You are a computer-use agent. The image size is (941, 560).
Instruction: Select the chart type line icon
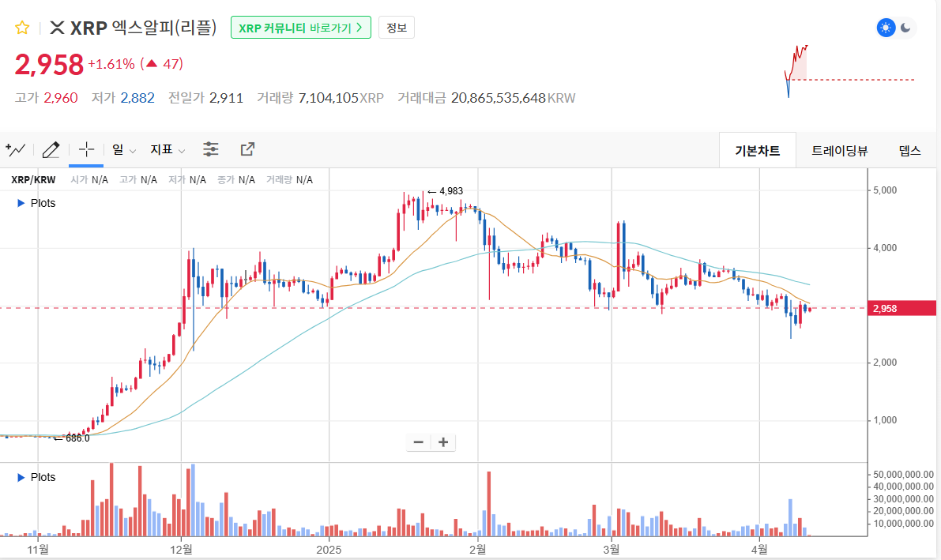tap(16, 149)
